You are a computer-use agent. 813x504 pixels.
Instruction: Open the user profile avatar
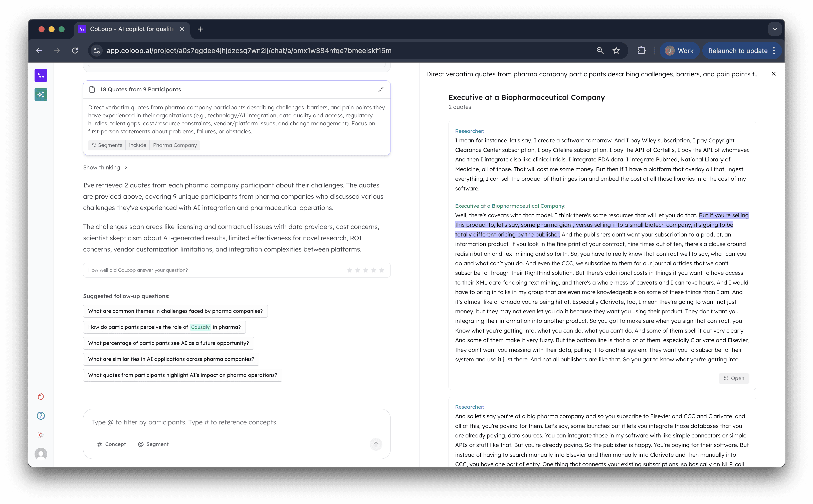click(41, 454)
